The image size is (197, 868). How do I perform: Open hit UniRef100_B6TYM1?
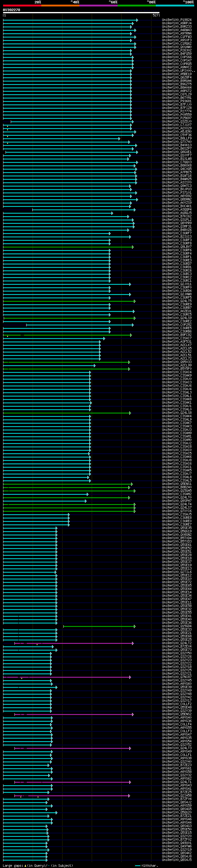(176, 98)
